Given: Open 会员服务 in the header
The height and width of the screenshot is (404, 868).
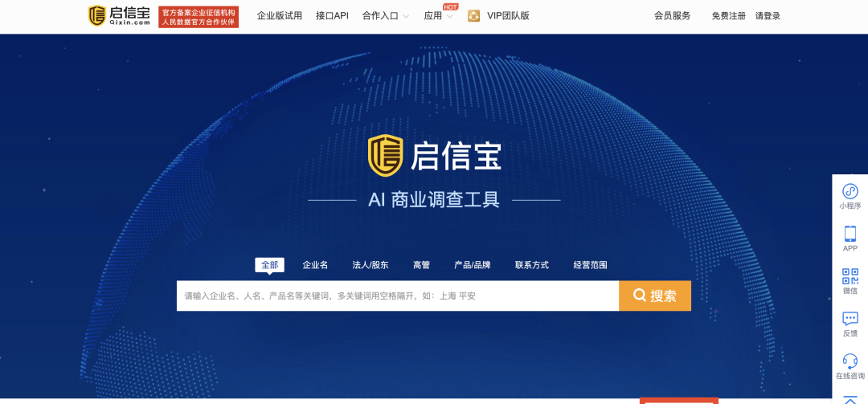Looking at the screenshot, I should pyautogui.click(x=672, y=16).
